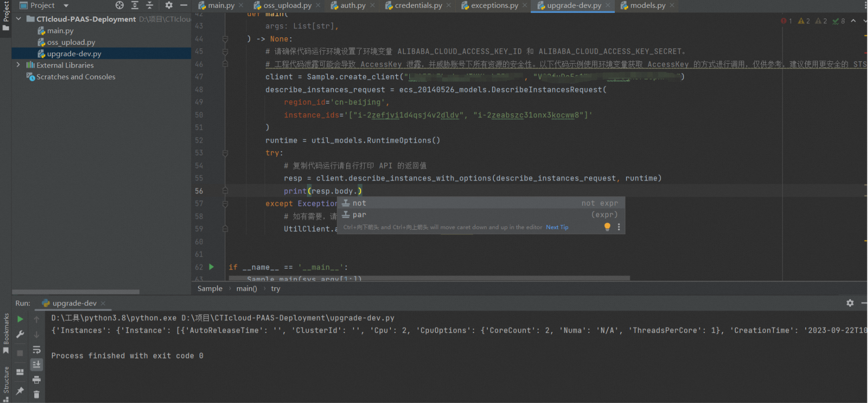This screenshot has height=403, width=868.
Task: Click the try breadcrumb
Action: tap(276, 289)
